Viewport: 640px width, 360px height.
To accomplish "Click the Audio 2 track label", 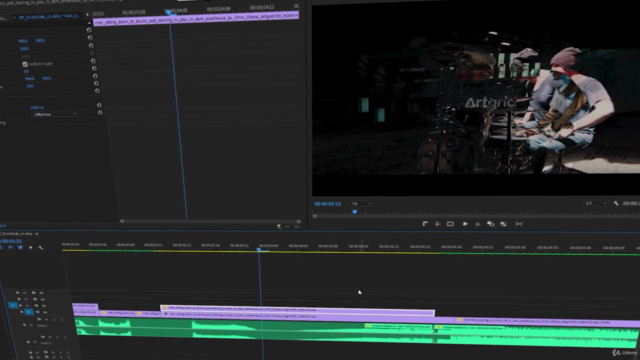I will 46,343.
